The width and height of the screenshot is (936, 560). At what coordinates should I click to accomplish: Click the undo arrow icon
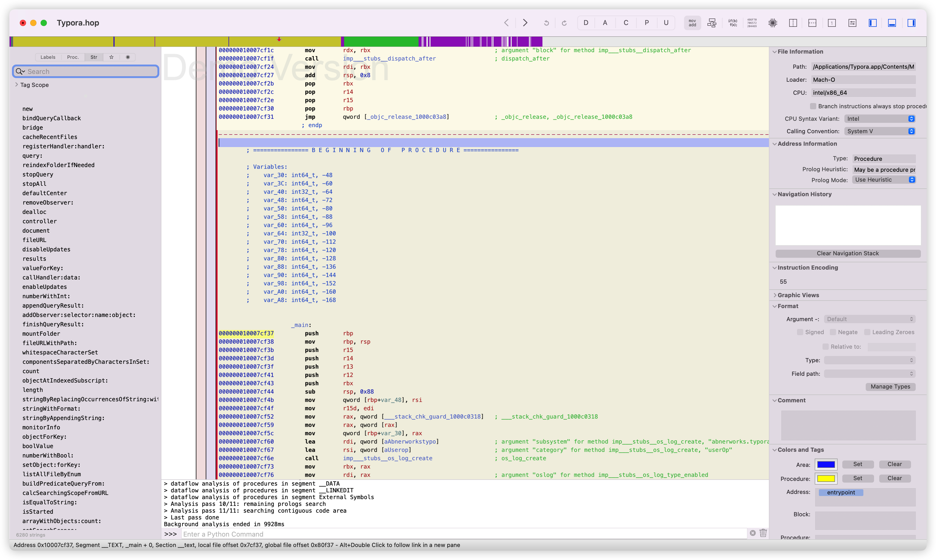[x=546, y=23]
